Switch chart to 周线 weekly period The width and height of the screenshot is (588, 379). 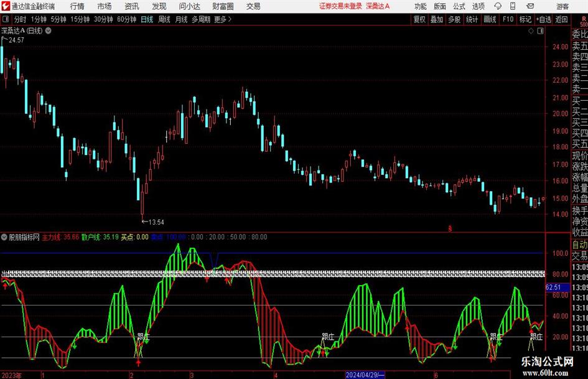pos(164,19)
